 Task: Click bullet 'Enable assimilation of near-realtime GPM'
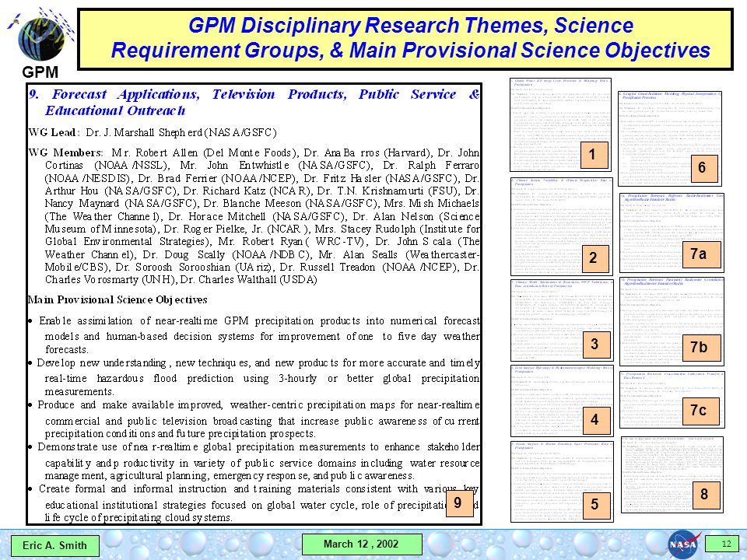click(x=254, y=335)
